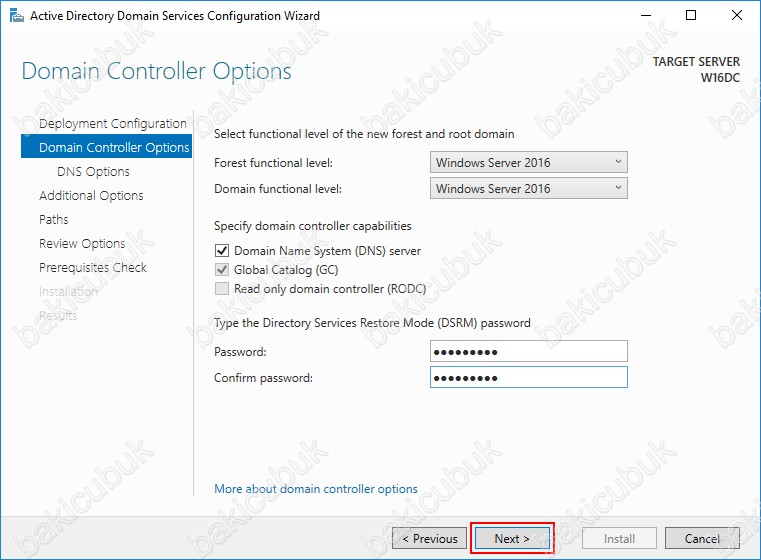Toggle Read only domain controller (RODC) checkbox
This screenshot has height=560, width=761.
pos(221,289)
